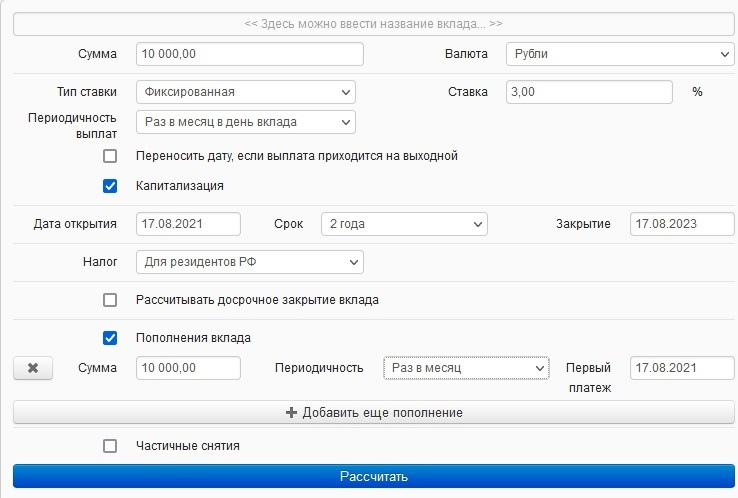Remove the replenishment row with the X button

33,368
